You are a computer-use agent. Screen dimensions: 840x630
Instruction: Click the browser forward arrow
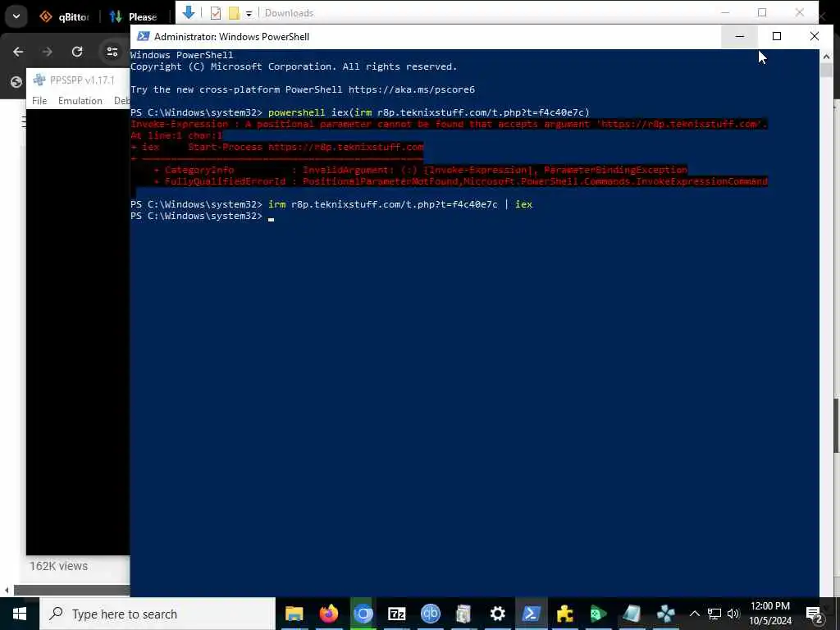[x=47, y=52]
